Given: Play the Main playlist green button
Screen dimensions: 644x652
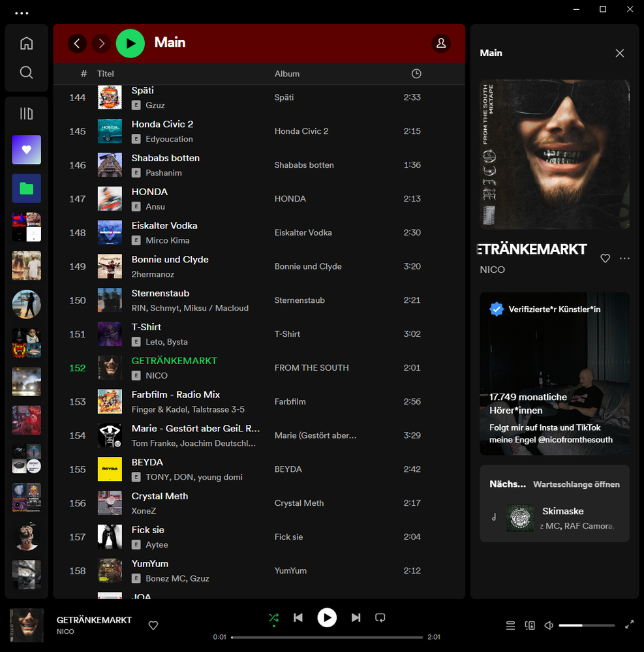Looking at the screenshot, I should [x=130, y=43].
